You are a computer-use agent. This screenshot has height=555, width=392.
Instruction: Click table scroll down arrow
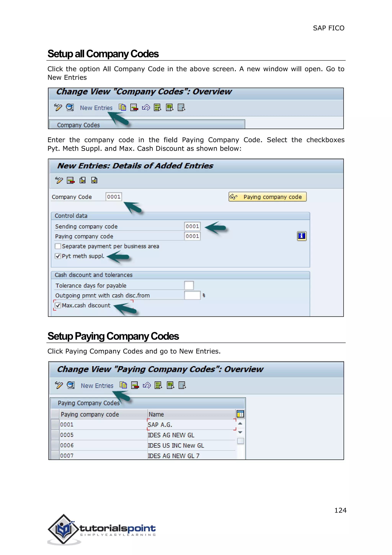point(240,432)
